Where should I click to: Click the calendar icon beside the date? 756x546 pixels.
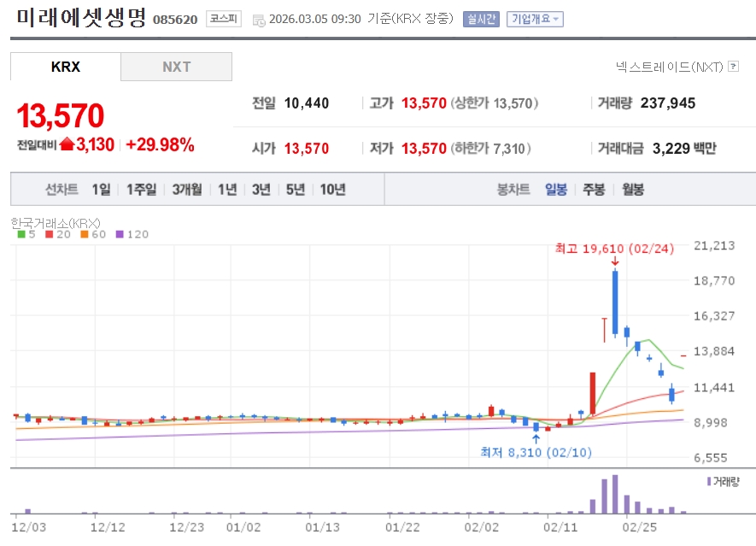(259, 21)
